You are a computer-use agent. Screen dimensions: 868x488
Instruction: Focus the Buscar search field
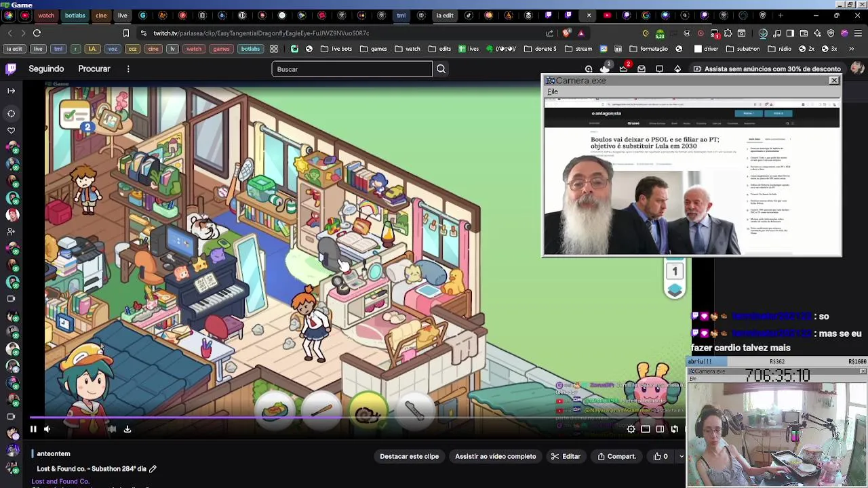click(352, 68)
